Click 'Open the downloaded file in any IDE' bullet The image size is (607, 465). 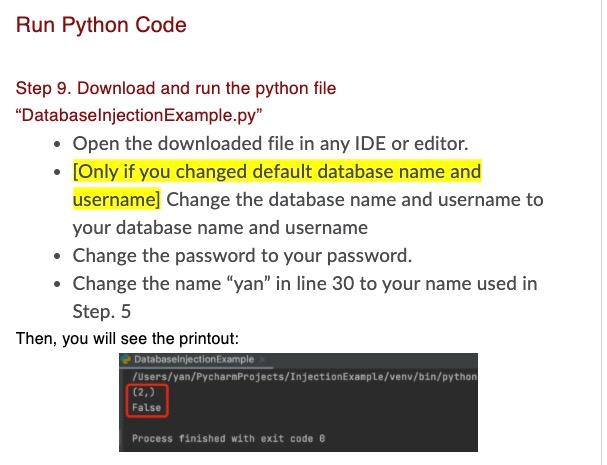click(x=270, y=144)
